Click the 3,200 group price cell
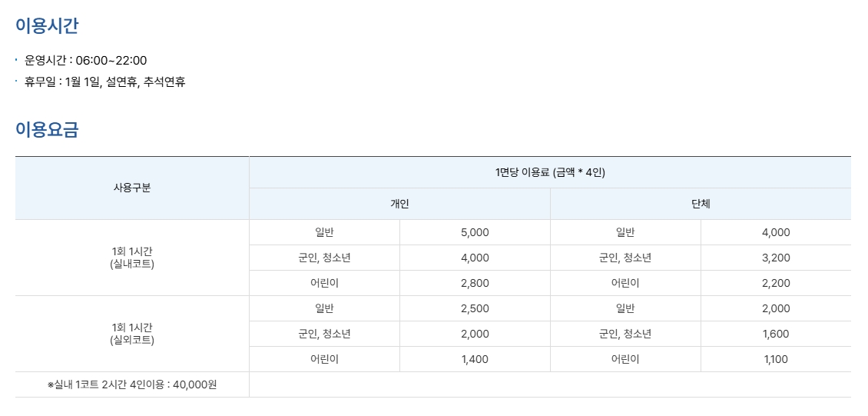 click(x=776, y=258)
